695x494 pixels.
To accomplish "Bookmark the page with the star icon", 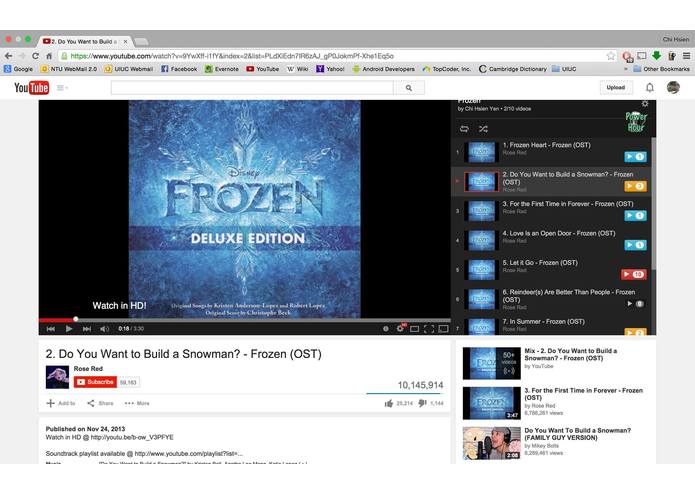I will 611,56.
